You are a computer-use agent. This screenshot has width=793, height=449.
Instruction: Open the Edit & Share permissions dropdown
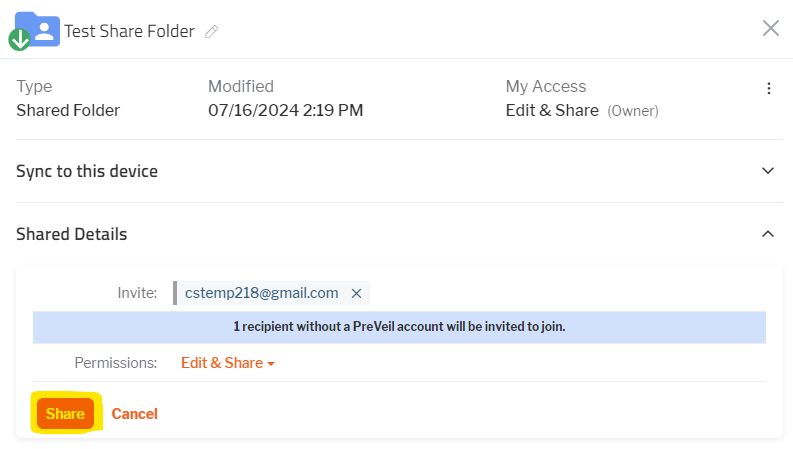click(228, 363)
